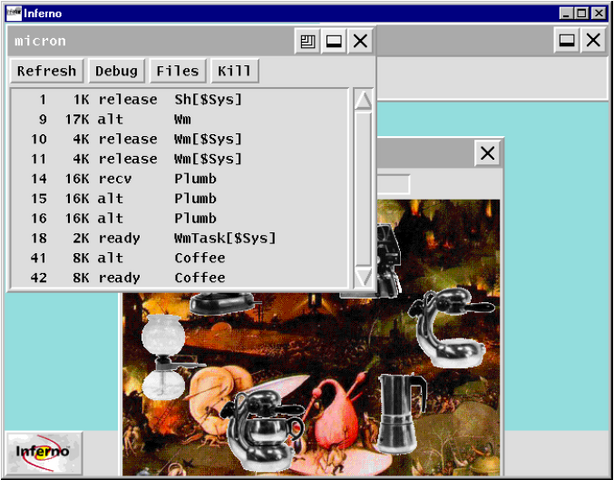Iconify the micron window with task button

pos(334,41)
